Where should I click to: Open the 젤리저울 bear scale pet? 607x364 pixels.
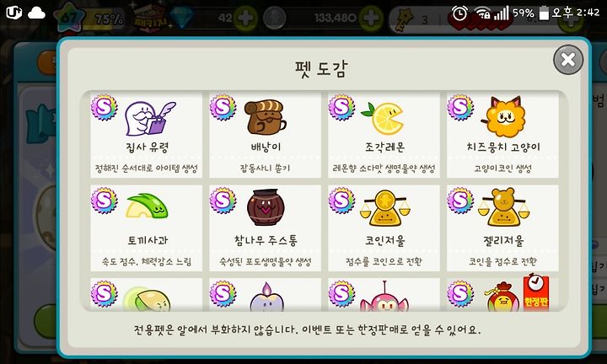(503, 207)
